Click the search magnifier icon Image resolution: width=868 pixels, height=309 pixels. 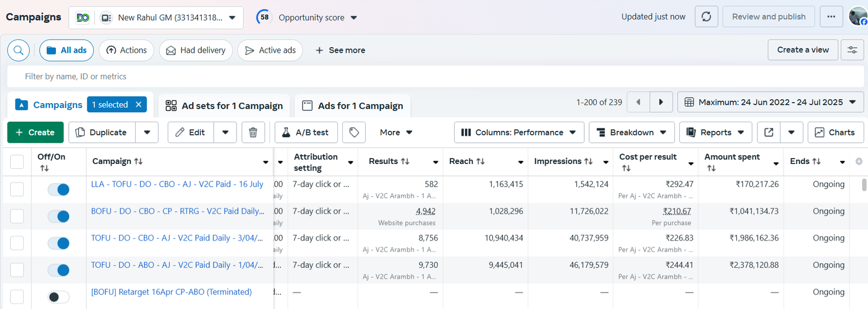18,51
